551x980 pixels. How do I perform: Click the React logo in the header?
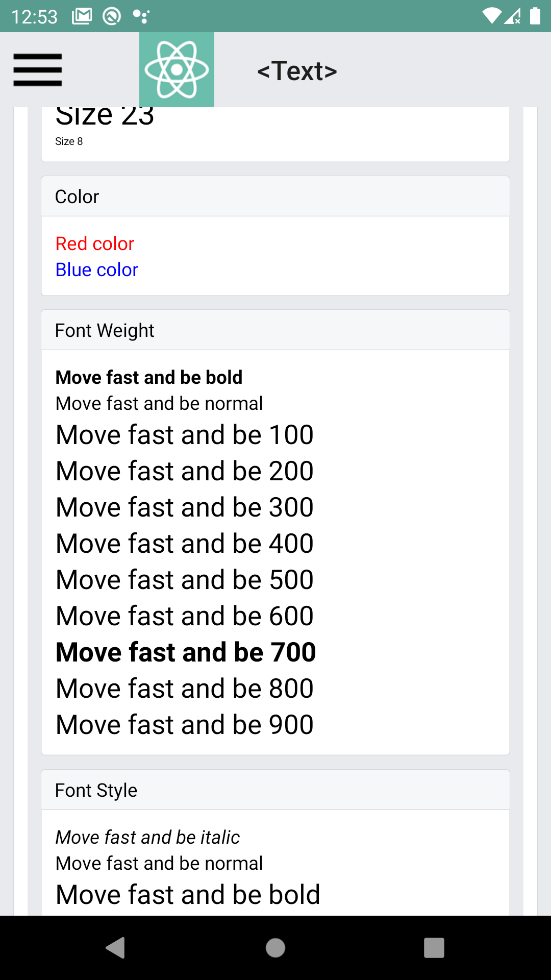[177, 69]
